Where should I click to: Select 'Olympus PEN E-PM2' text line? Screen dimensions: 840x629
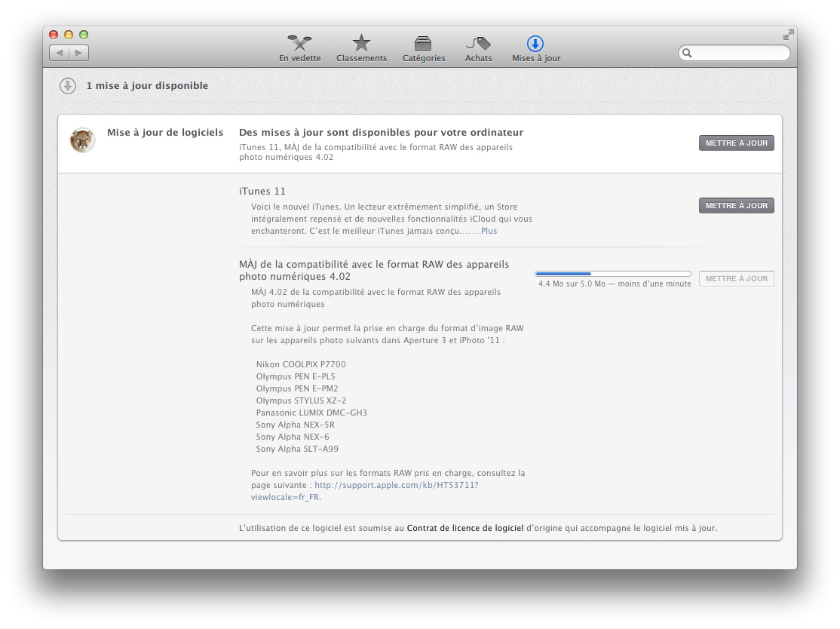297,388
